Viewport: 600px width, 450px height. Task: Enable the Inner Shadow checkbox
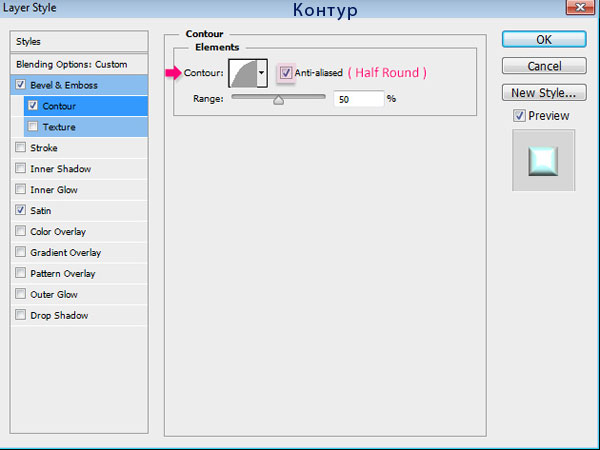coord(21,168)
